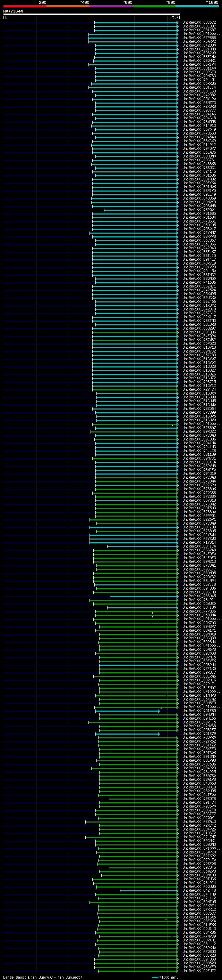The width and height of the screenshot is (222, 980).
Task: Select hit label UniRef100_B6SV48
Action: [199, 550]
